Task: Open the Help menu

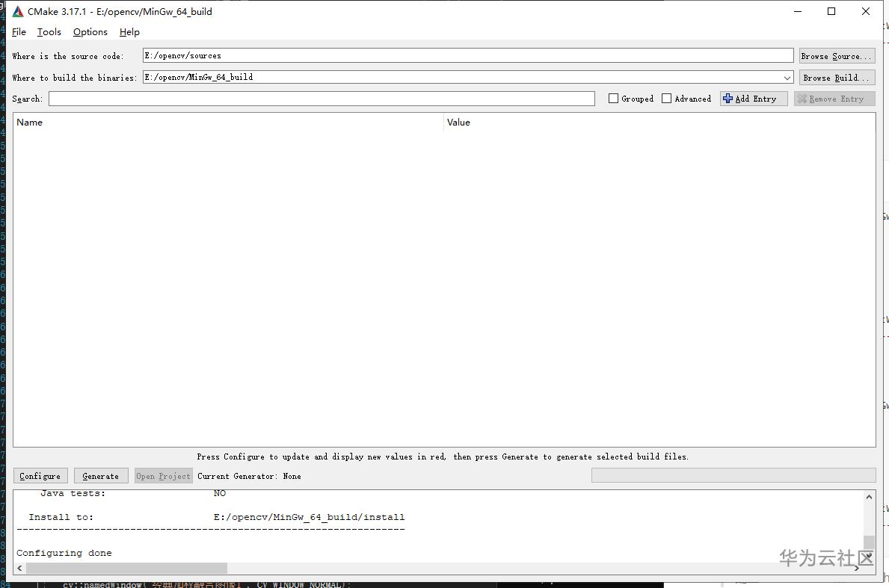Action: point(129,32)
